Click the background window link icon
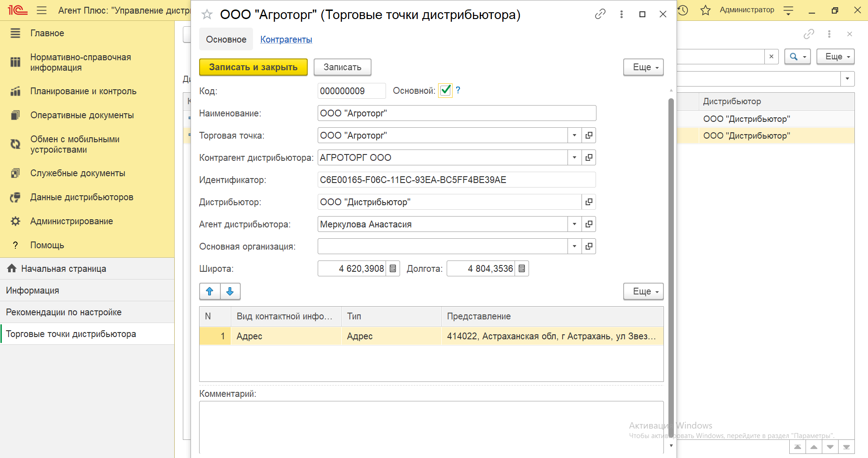This screenshot has height=458, width=868. point(809,34)
